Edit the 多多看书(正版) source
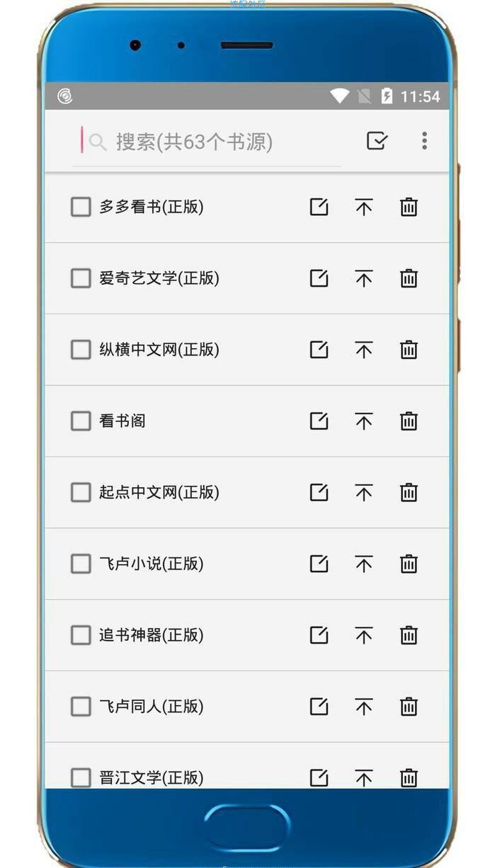Viewport: 495px width, 868px height. click(319, 207)
